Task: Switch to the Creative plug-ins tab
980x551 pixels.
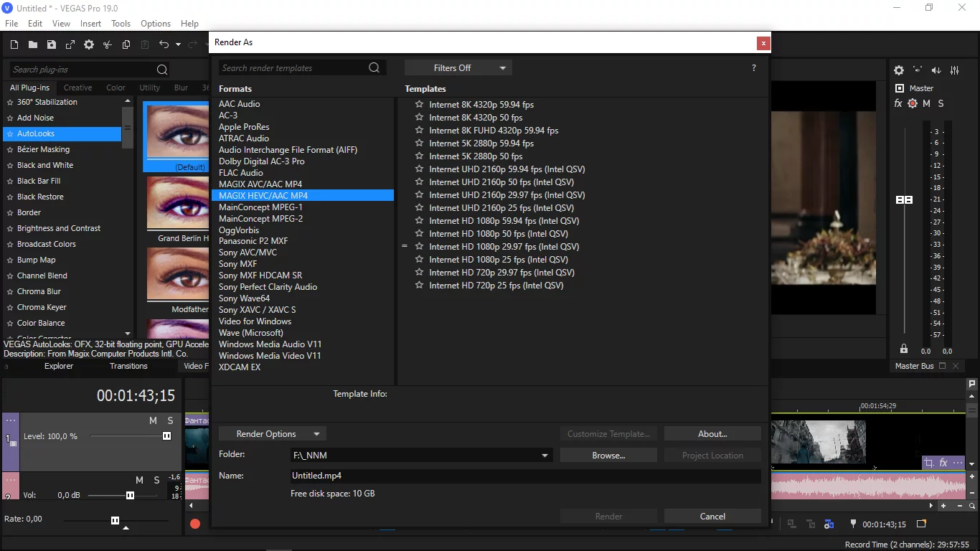Action: coord(77,88)
